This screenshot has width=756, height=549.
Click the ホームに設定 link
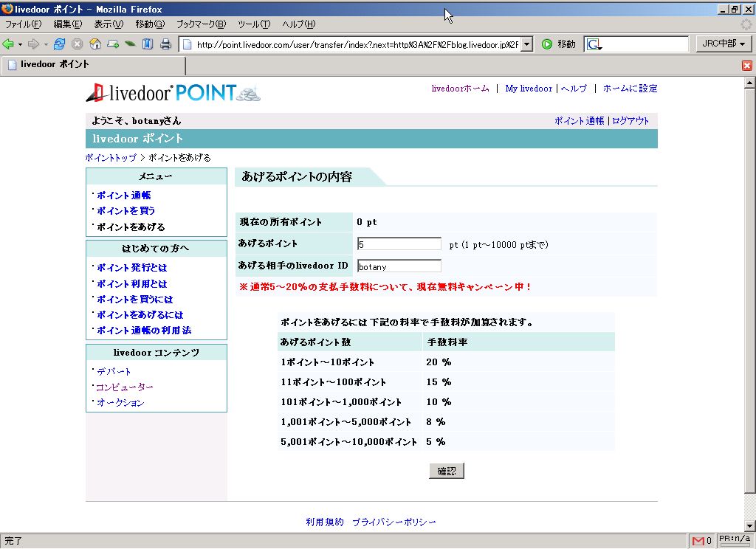tap(630, 89)
